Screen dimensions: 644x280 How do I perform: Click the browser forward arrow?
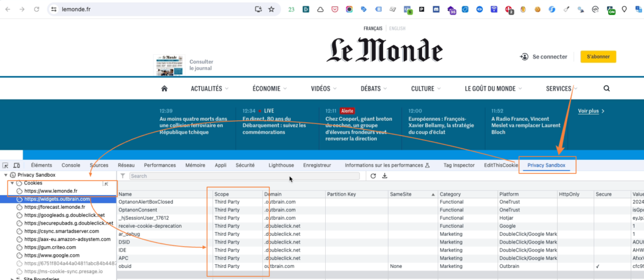(22, 9)
